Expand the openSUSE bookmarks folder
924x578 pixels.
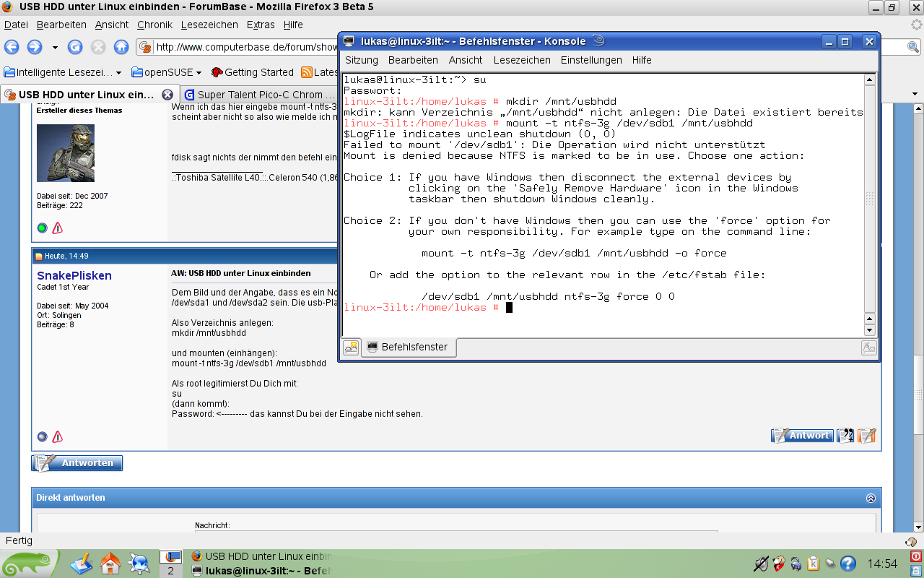(x=166, y=72)
